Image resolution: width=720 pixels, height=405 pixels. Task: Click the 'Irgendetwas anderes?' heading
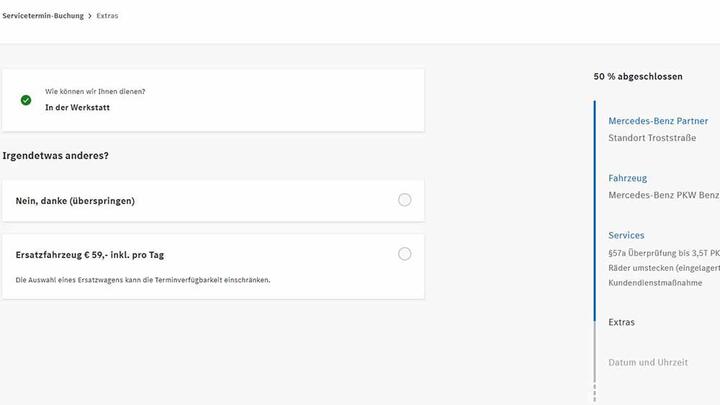(56, 155)
